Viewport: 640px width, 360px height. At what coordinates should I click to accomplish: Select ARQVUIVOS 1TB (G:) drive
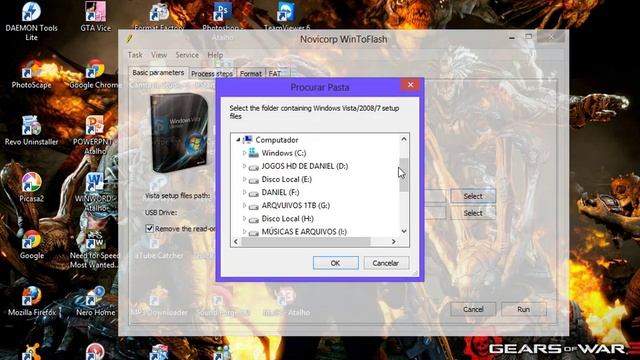coord(296,205)
